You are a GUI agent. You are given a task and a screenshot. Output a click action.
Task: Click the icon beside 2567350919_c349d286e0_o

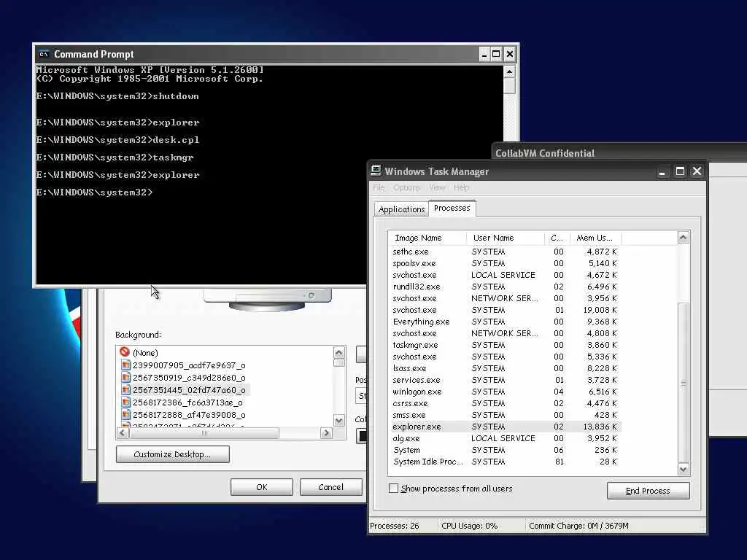pyautogui.click(x=125, y=378)
